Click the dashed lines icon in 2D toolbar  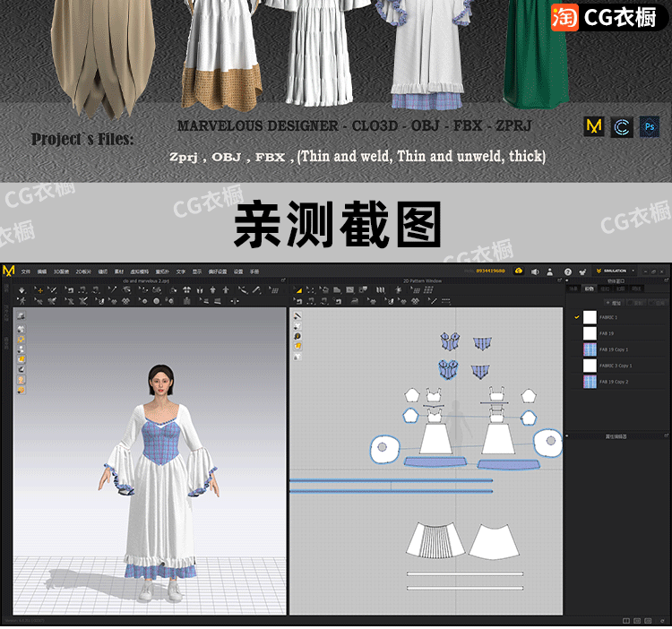tap(446, 301)
